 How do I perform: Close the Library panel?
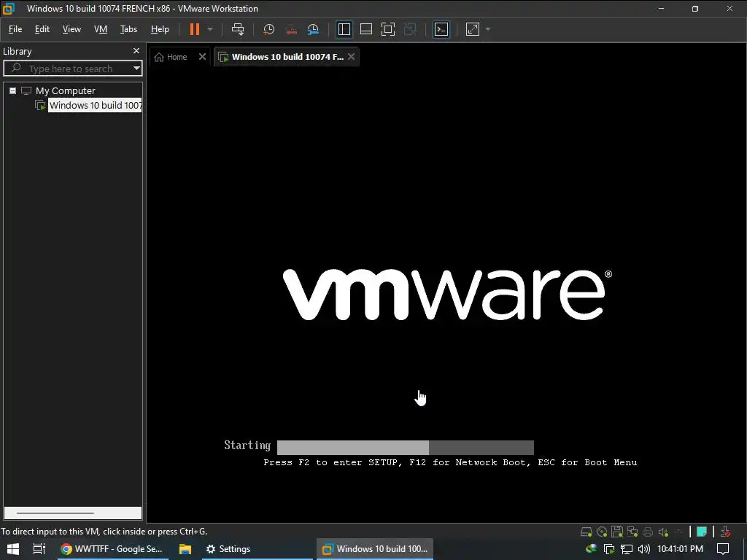tap(136, 51)
